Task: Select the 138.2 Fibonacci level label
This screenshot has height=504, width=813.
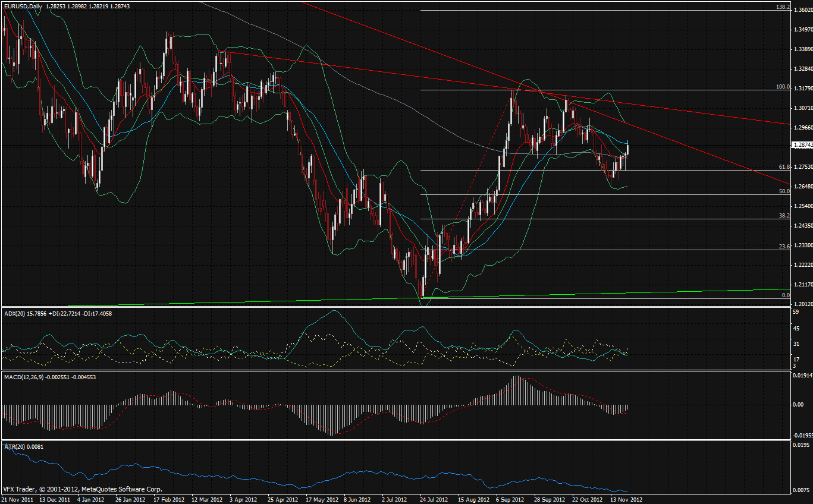Action: 782,7
